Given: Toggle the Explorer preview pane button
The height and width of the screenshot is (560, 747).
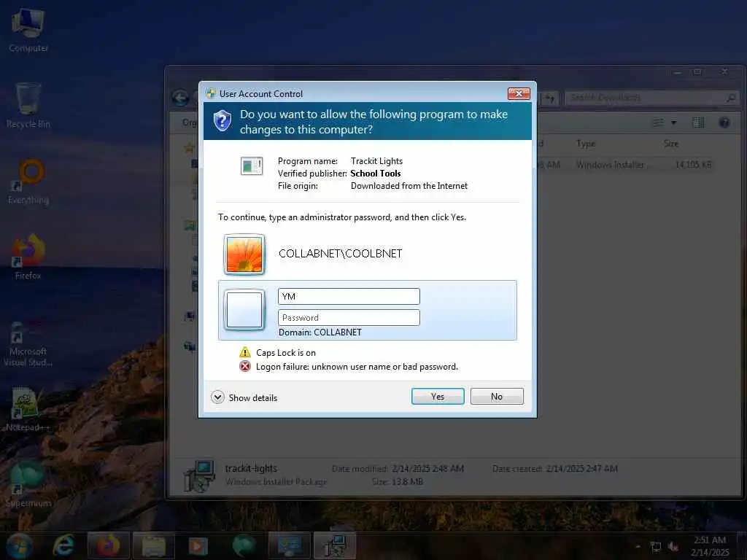Looking at the screenshot, I should 698,122.
